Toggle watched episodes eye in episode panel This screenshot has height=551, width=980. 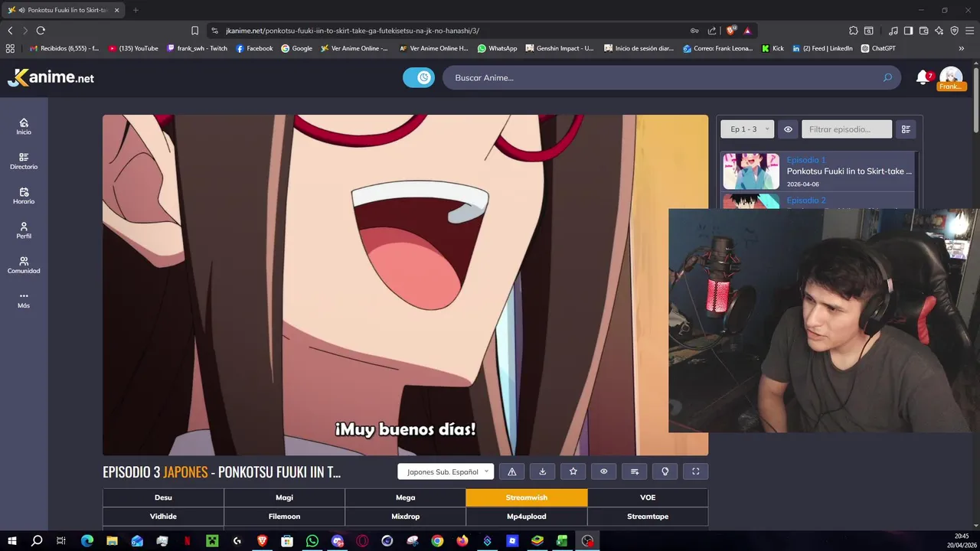pos(788,129)
